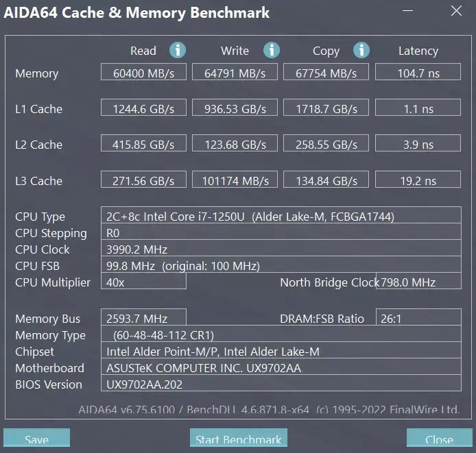This screenshot has height=453, width=476.
Task: Click the North Bridge Clock value field
Action: pyautogui.click(x=418, y=282)
